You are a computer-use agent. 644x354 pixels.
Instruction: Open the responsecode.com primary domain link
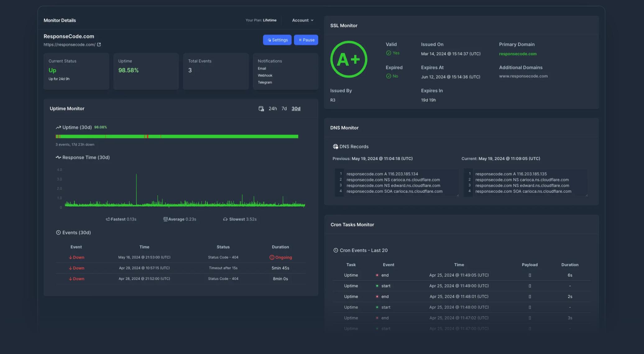pos(517,54)
